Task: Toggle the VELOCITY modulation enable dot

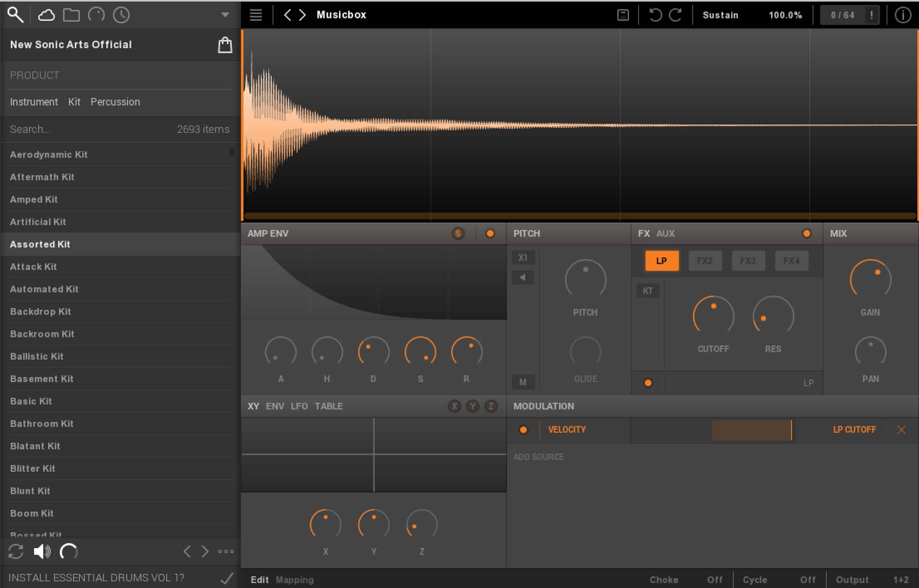Action: [523, 430]
